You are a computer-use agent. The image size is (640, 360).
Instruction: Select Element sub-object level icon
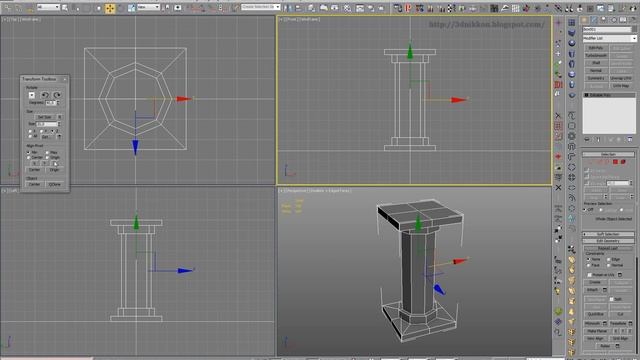click(623, 162)
